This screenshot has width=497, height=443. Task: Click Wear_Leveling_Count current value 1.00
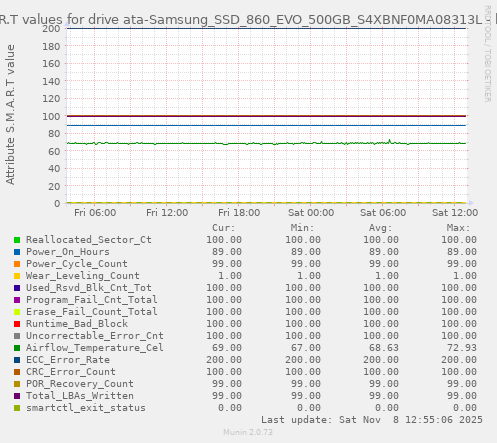230,276
